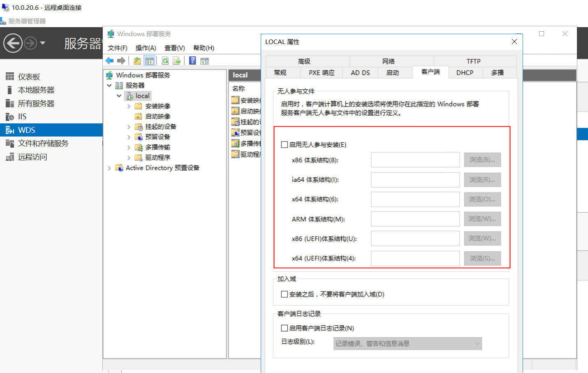588x373 pixels.
Task: Expand the 多播传输 tree chevron
Action: 129,147
